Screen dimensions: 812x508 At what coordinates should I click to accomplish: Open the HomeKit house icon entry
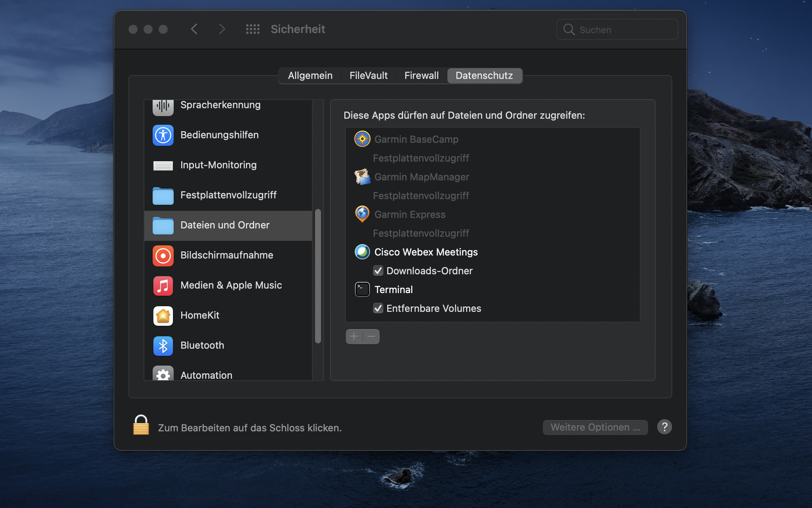[163, 315]
